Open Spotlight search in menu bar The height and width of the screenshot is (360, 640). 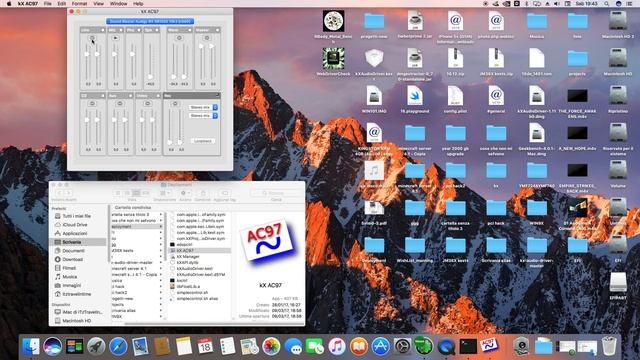[607, 4]
